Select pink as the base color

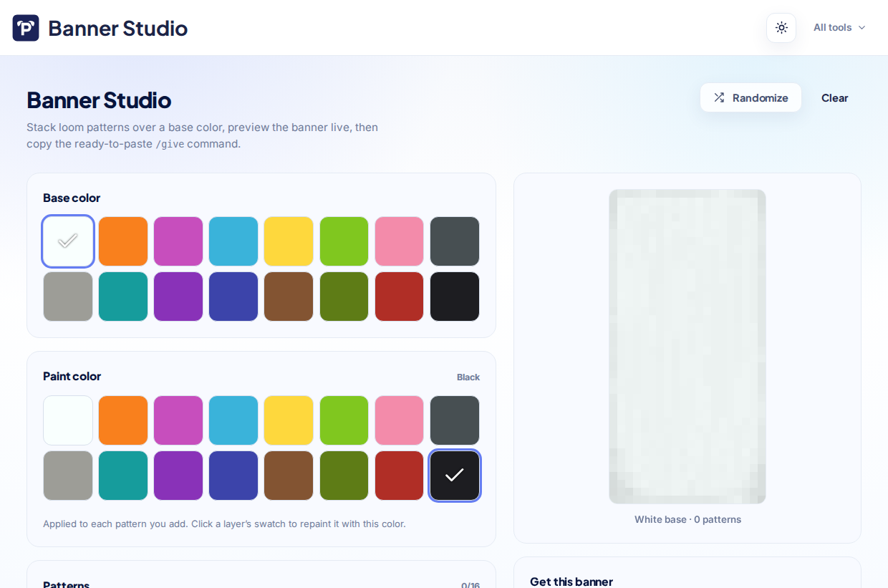pos(400,241)
